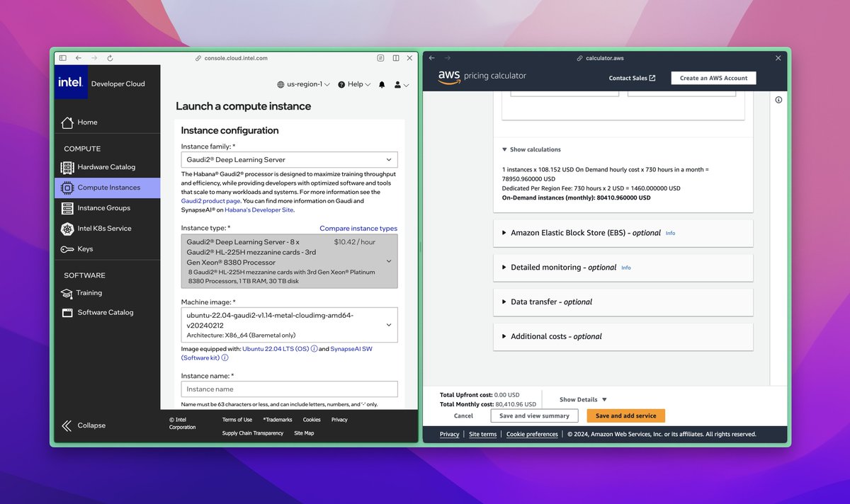Viewport: 850px width, 504px height.
Task: Click the Intel logo
Action: [x=71, y=83]
